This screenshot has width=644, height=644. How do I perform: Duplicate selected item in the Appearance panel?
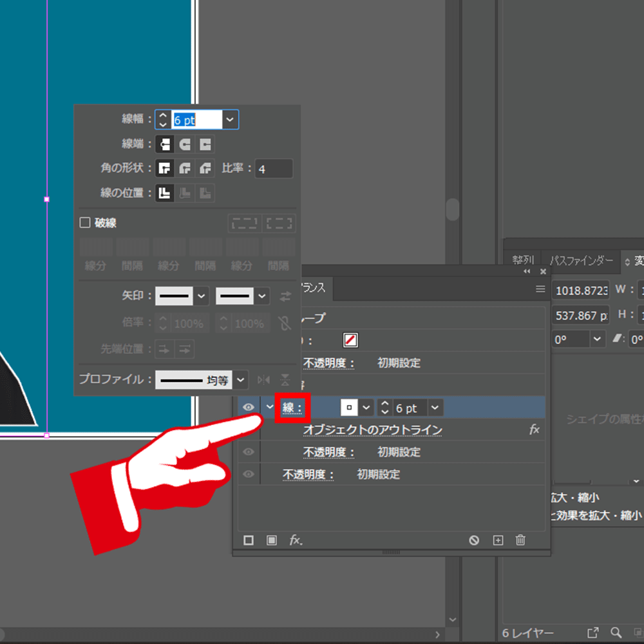[x=498, y=540]
